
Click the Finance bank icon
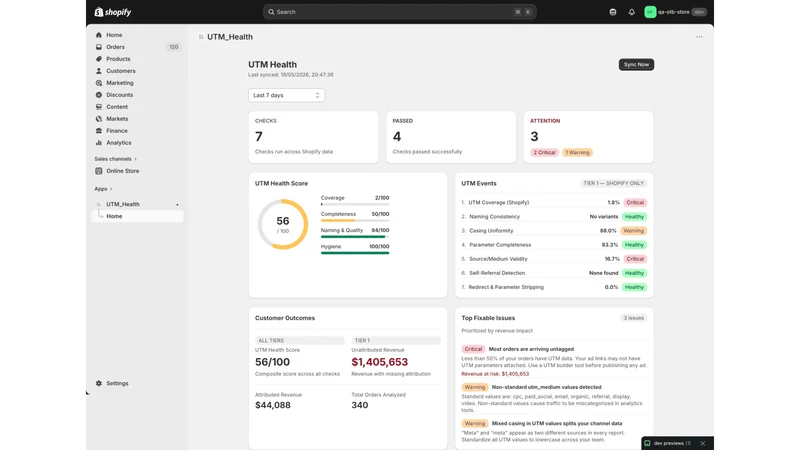(x=99, y=131)
